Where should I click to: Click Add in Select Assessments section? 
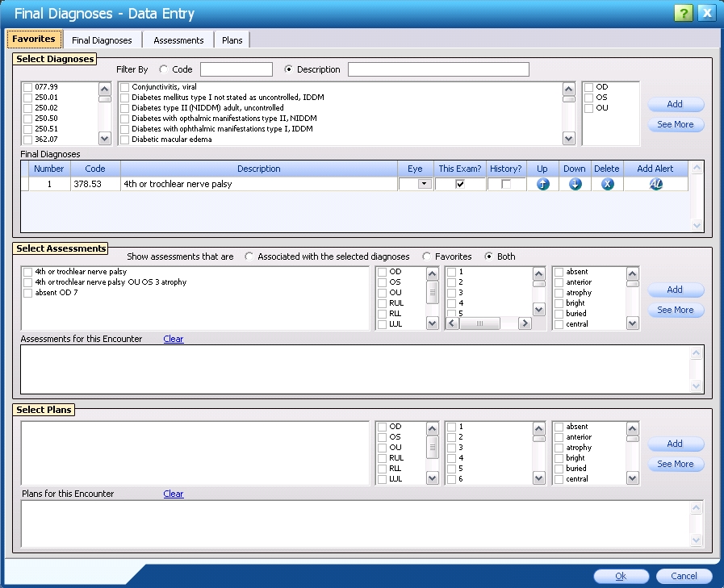(x=676, y=290)
